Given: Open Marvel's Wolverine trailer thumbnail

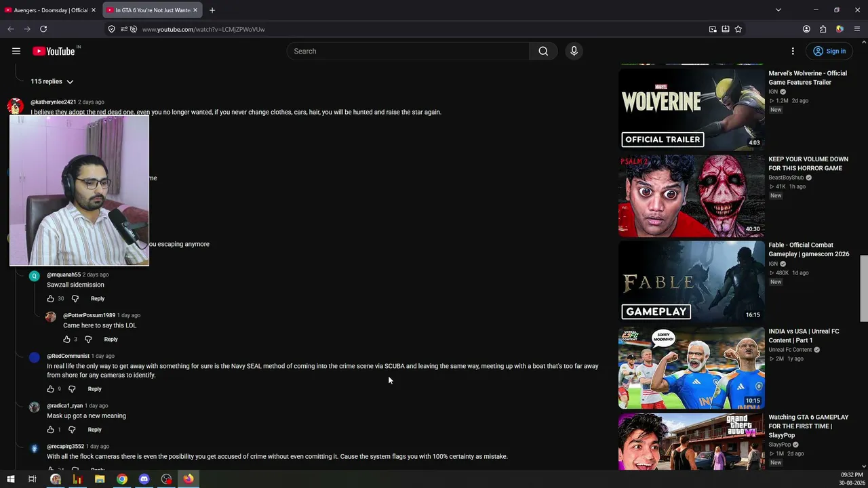Looking at the screenshot, I should pyautogui.click(x=692, y=110).
